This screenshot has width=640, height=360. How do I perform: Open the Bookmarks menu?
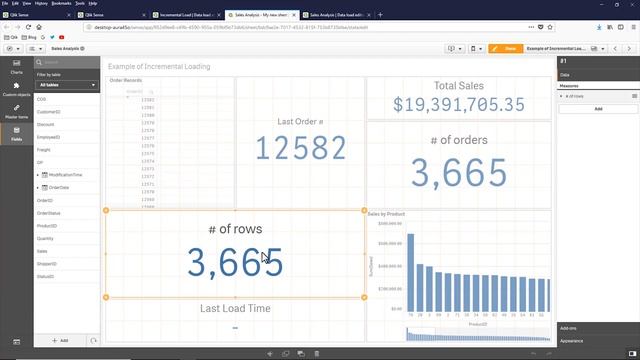[x=61, y=3]
